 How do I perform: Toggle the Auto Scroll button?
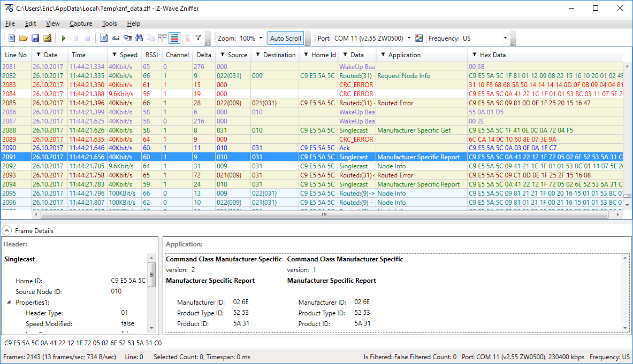(x=285, y=38)
